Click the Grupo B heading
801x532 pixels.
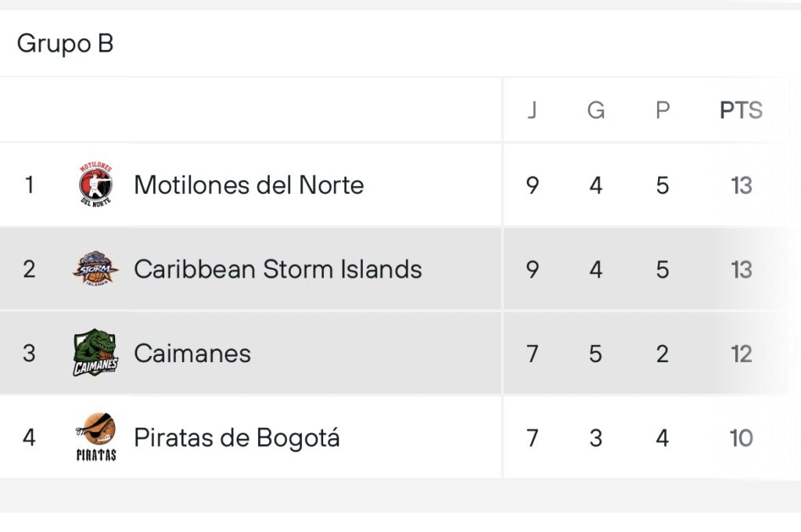tap(65, 43)
